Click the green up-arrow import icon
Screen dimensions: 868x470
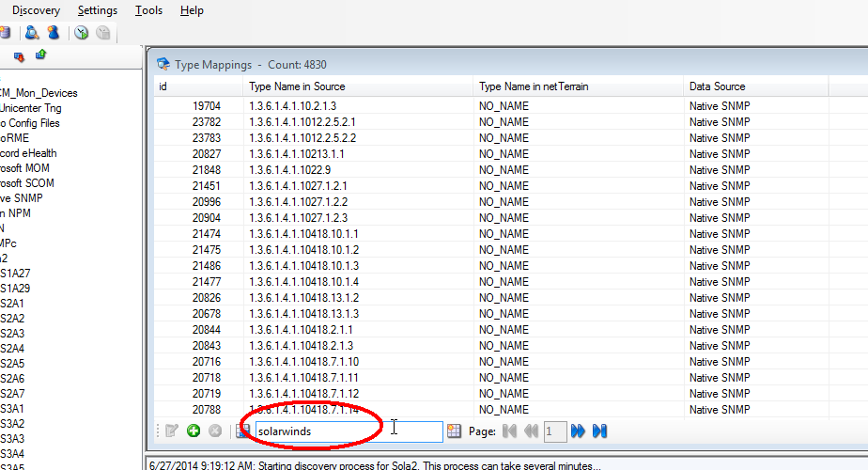(40, 55)
